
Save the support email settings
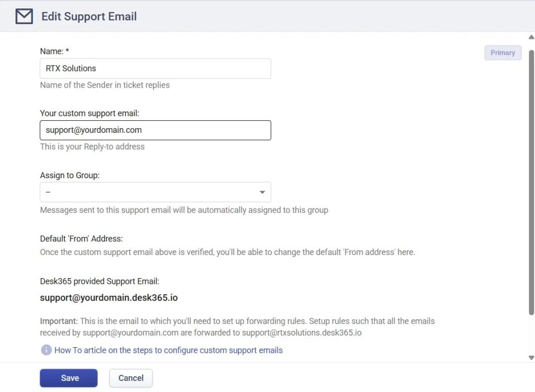68,378
